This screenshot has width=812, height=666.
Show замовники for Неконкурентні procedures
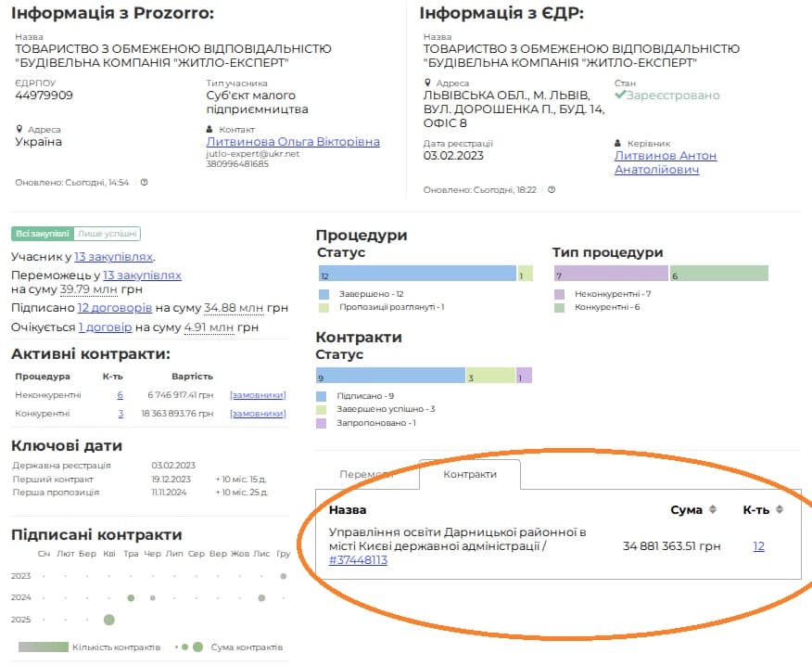coord(257,395)
